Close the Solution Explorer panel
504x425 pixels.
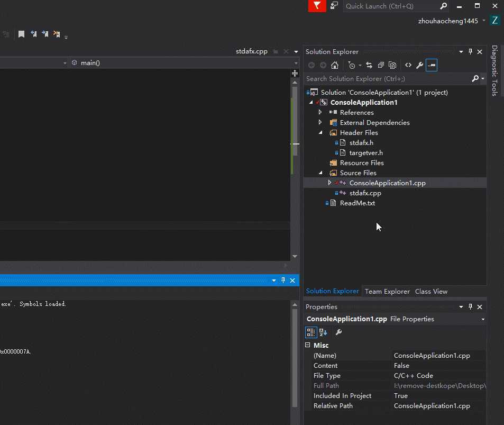[480, 51]
